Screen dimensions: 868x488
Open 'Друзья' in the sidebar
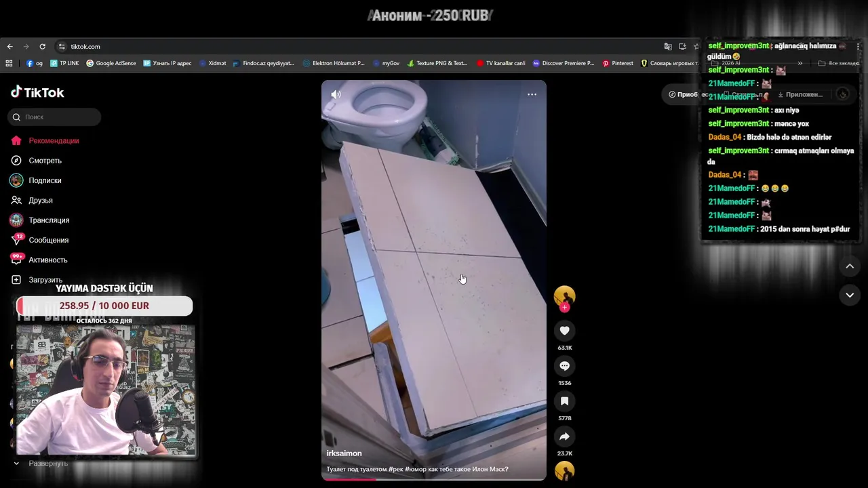[32, 201]
